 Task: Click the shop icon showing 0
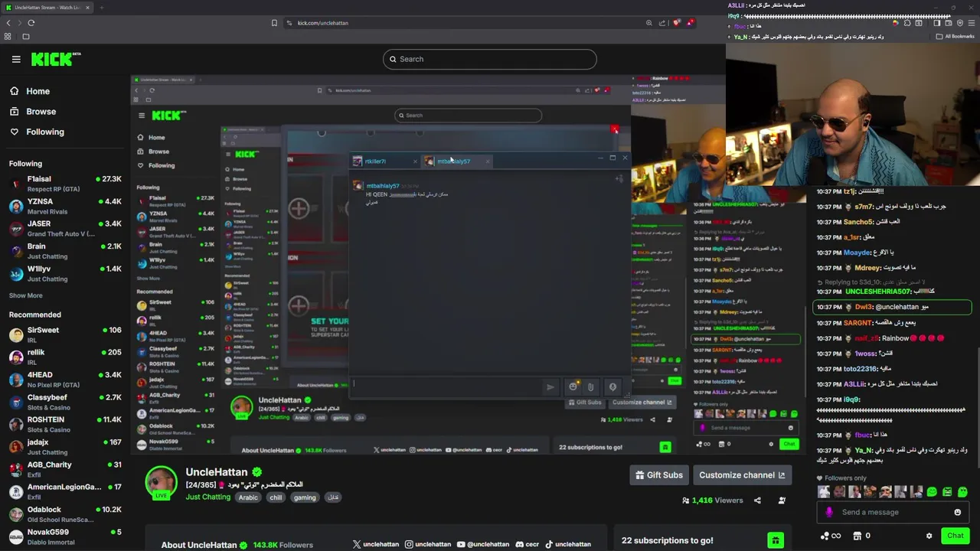(861, 536)
